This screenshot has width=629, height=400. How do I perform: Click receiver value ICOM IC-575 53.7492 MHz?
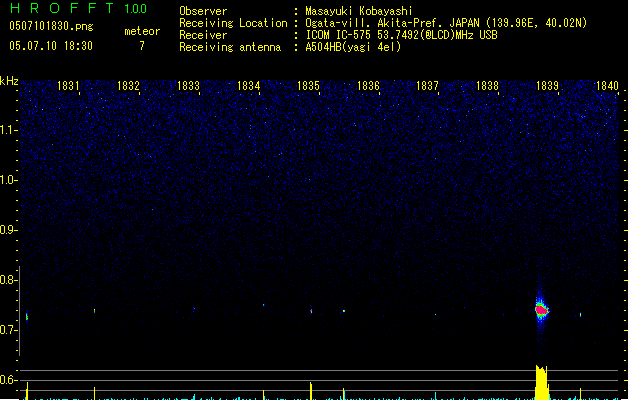[x=402, y=35]
